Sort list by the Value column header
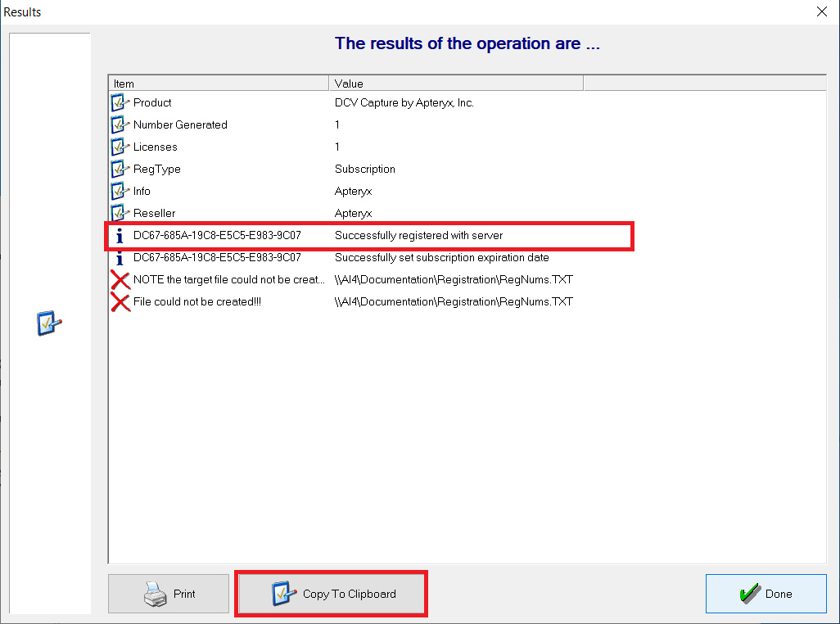Image resolution: width=840 pixels, height=624 pixels. (456, 84)
